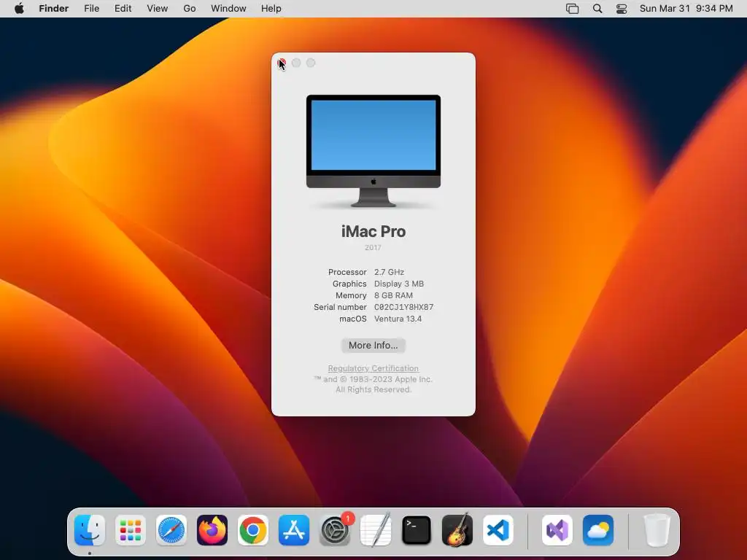The height and width of the screenshot is (560, 747).
Task: Click the More Info... button
Action: 373,345
